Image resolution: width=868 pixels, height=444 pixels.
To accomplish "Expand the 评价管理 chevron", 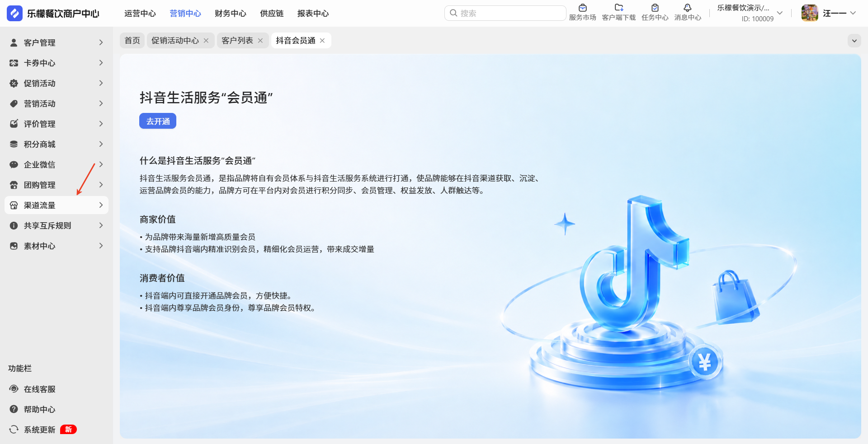I will pos(101,124).
